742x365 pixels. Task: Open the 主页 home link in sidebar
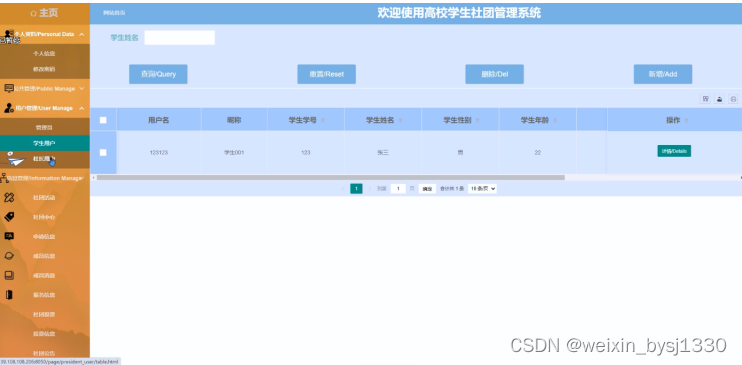(44, 13)
